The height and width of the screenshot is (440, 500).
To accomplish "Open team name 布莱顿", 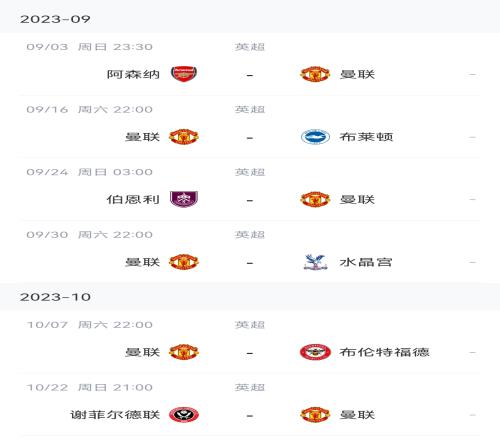I will (x=366, y=137).
